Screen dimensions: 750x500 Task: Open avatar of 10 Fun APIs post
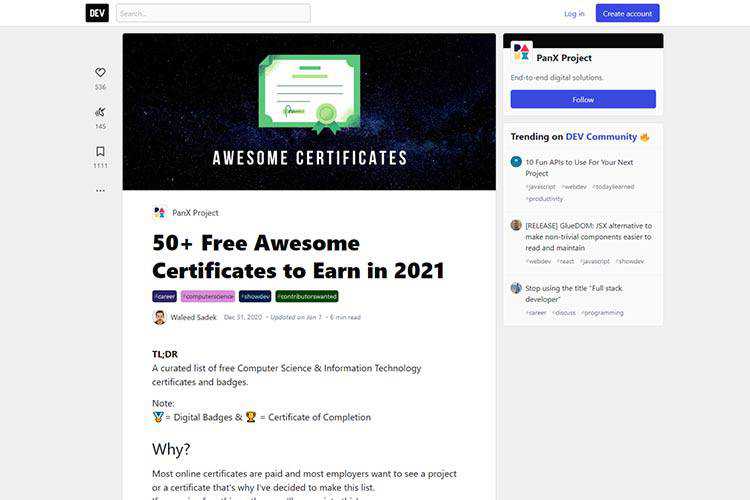pyautogui.click(x=516, y=162)
